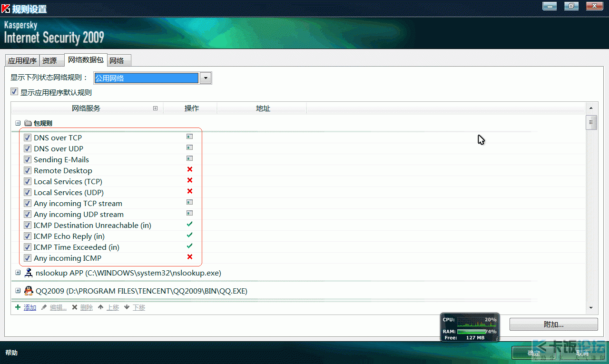Image resolution: width=609 pixels, height=364 pixels.
Task: Switch to the 应用程序 tab
Action: pos(22,60)
